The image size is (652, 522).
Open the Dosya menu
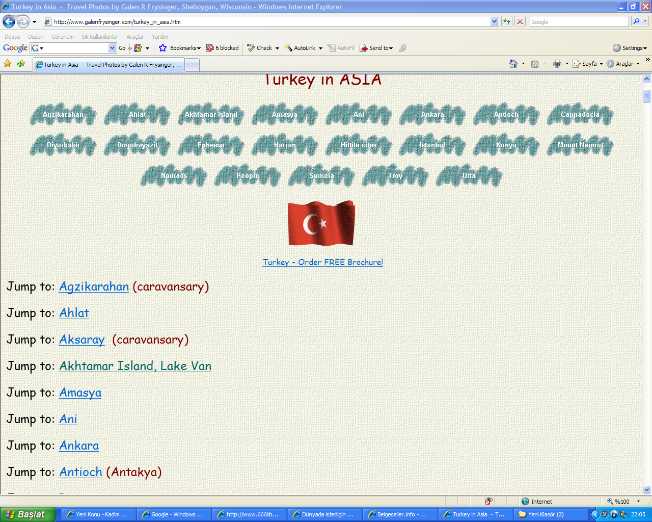(12, 37)
